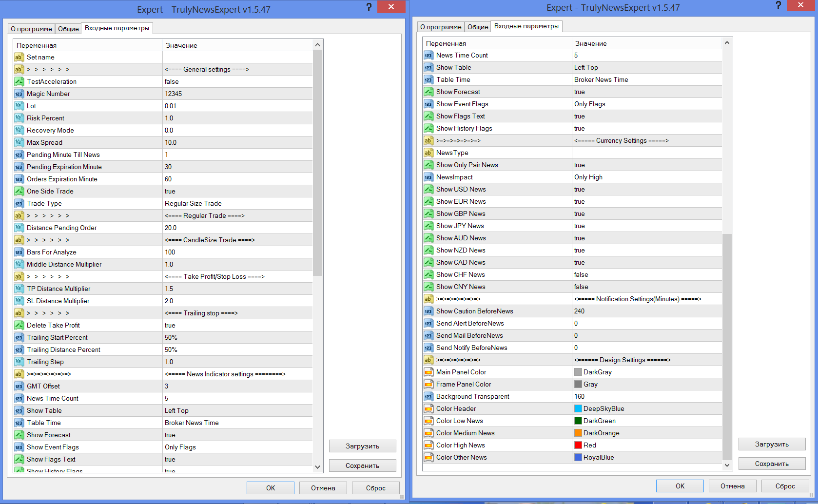Switch to the Общие tab in the right window
The width and height of the screenshot is (818, 504).
click(478, 27)
